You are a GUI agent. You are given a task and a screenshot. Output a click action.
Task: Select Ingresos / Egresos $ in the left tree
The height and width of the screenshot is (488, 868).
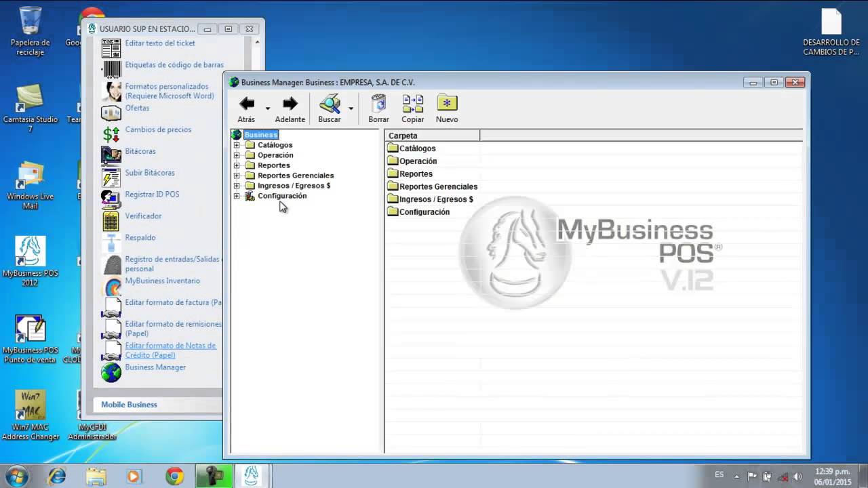[x=294, y=186]
